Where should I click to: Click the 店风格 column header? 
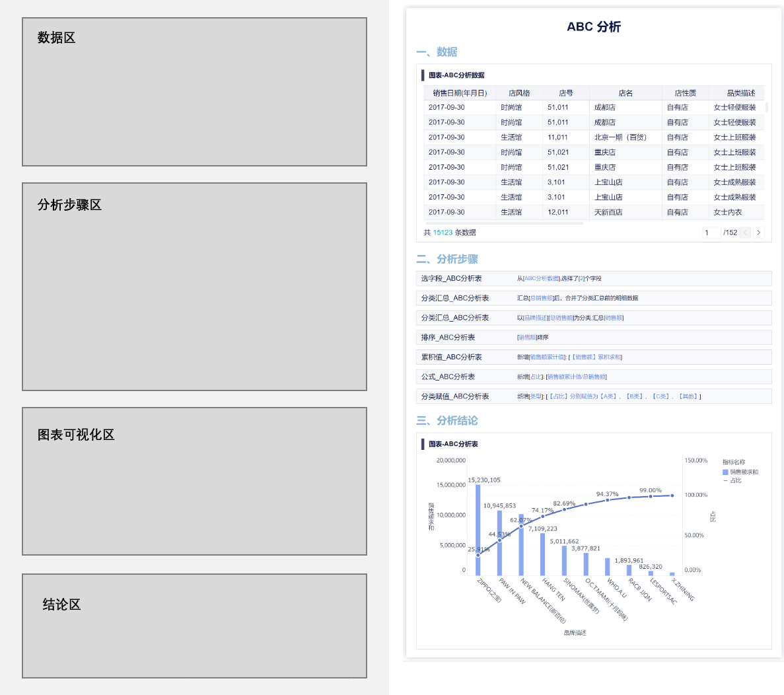[x=519, y=93]
